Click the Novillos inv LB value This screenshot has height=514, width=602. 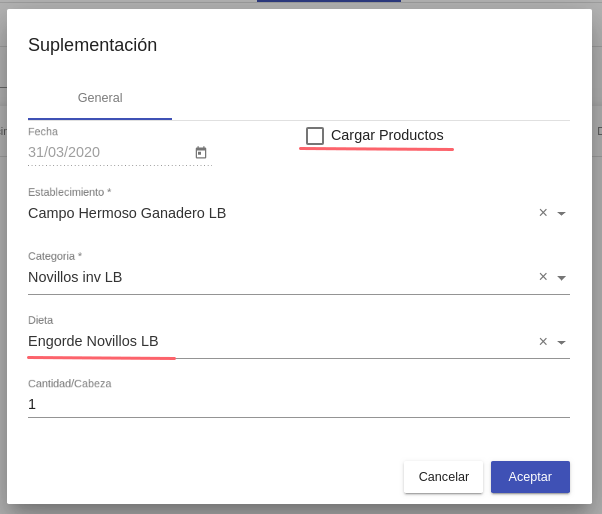point(75,277)
